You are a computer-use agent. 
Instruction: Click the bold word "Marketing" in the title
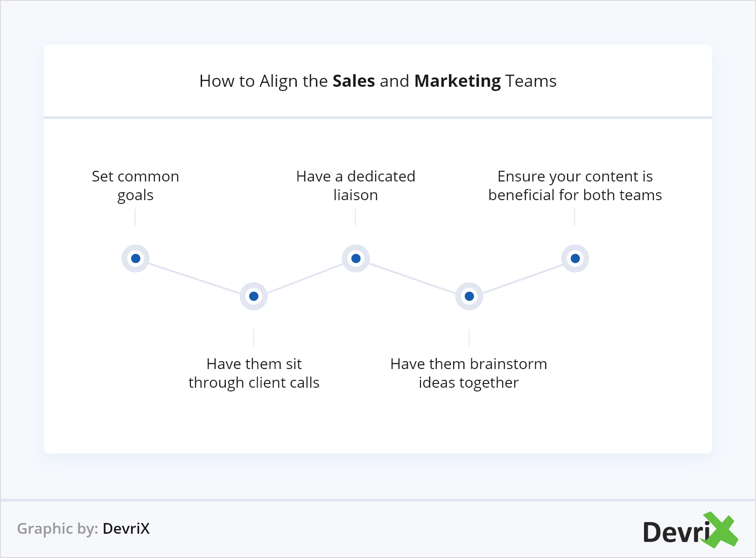click(x=457, y=81)
